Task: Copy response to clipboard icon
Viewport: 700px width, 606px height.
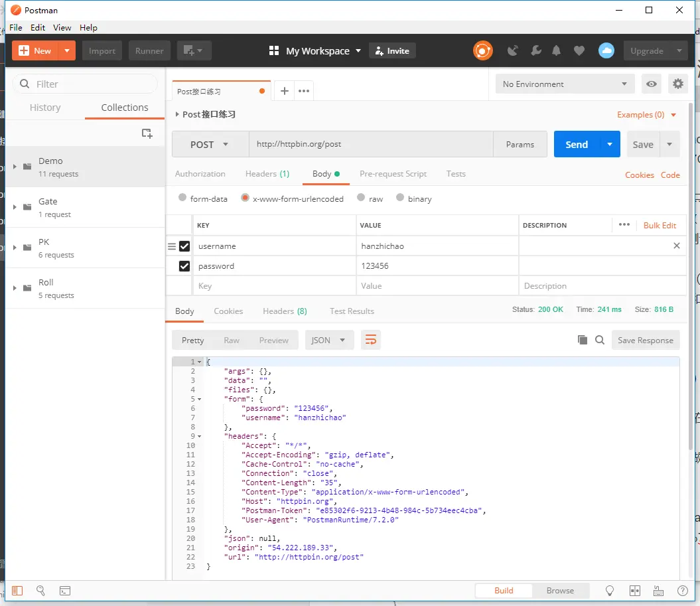Action: pos(582,340)
